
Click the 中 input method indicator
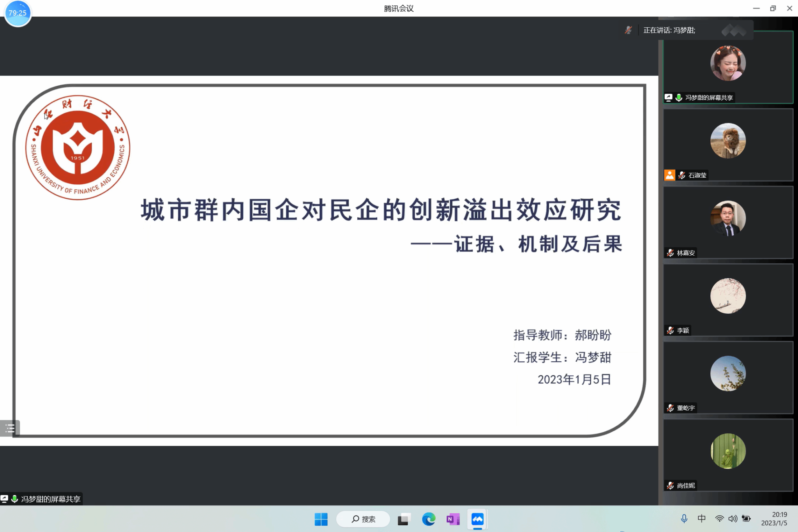701,519
